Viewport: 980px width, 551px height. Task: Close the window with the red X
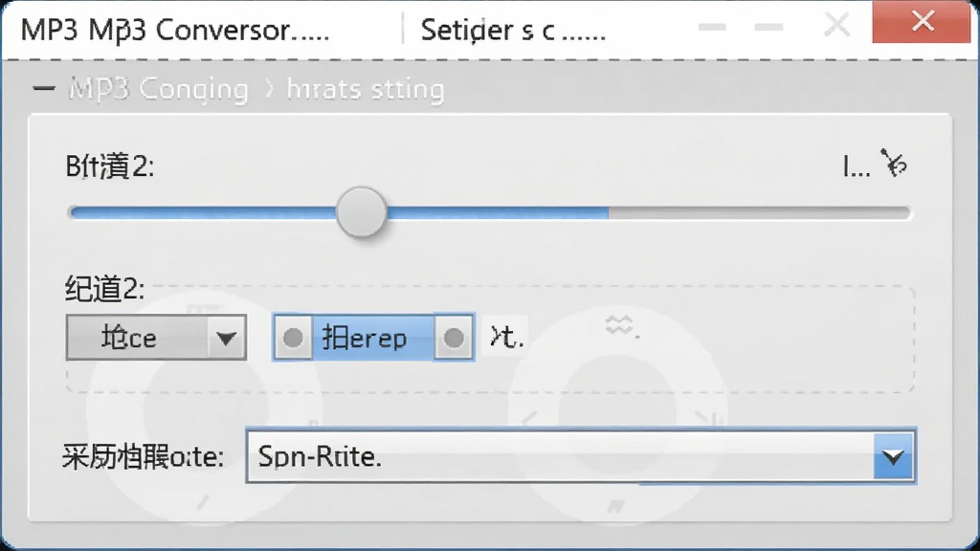[x=922, y=22]
